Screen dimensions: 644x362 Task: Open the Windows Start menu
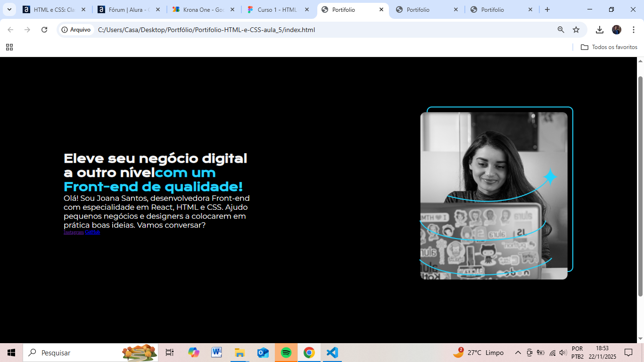(x=11, y=353)
